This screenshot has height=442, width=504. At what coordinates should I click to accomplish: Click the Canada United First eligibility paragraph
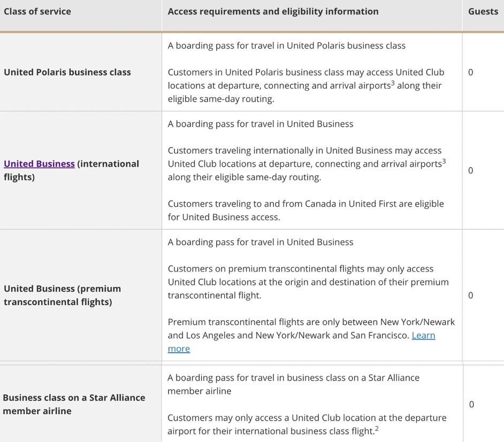click(306, 211)
